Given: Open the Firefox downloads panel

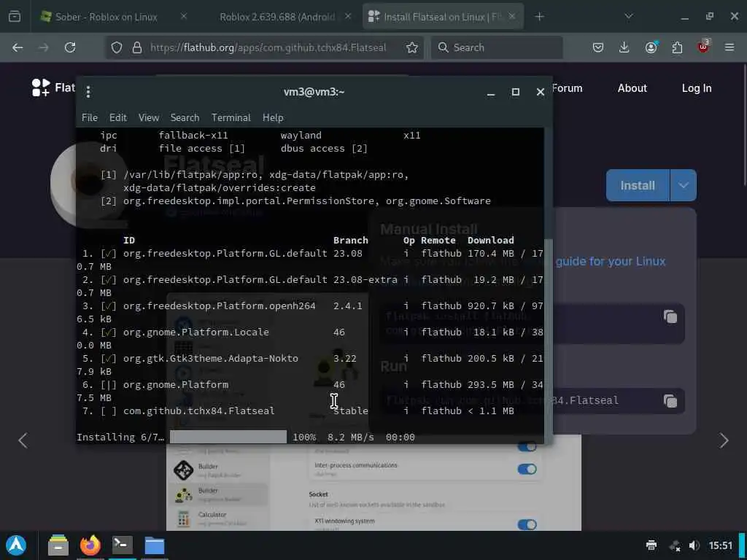Looking at the screenshot, I should [x=624, y=47].
